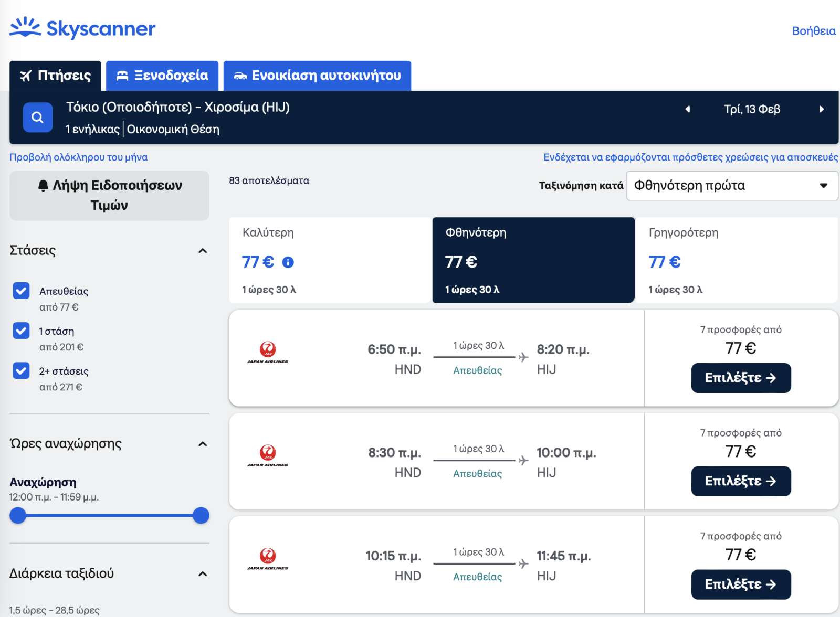Select the Γρηγορότερη fastest option card
The width and height of the screenshot is (840, 617).
(736, 260)
